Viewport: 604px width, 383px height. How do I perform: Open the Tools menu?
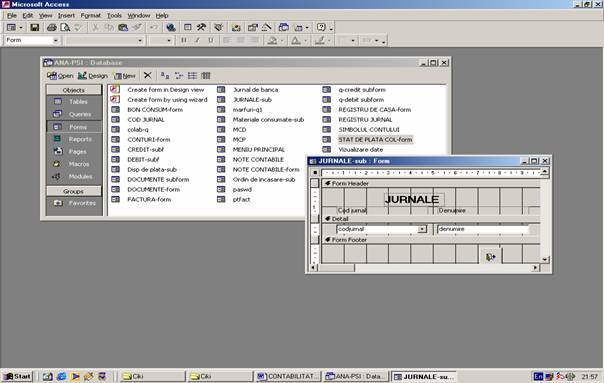pyautogui.click(x=114, y=15)
